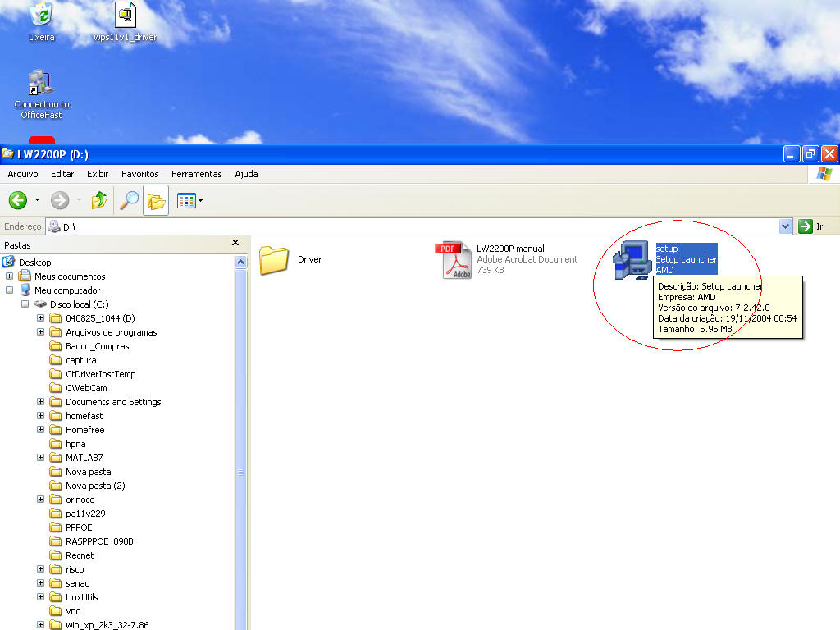The image size is (840, 630).
Task: Open the Editar menu
Action: point(62,174)
